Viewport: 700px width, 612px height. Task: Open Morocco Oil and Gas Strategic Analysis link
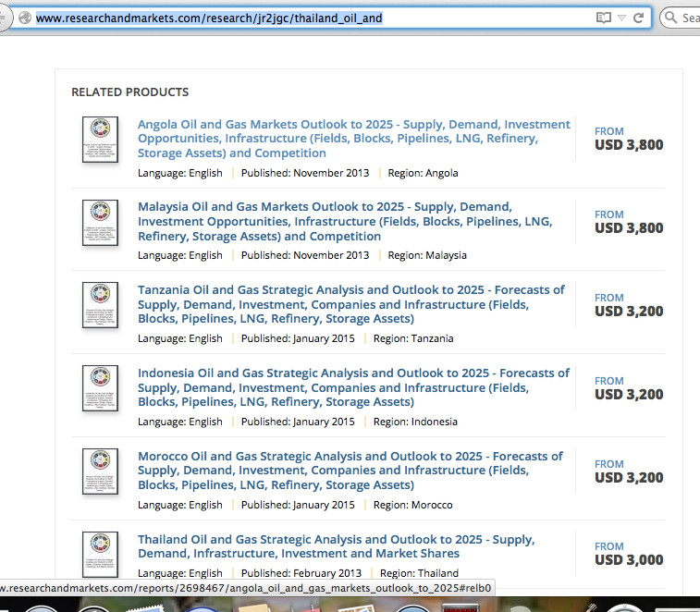point(350,471)
